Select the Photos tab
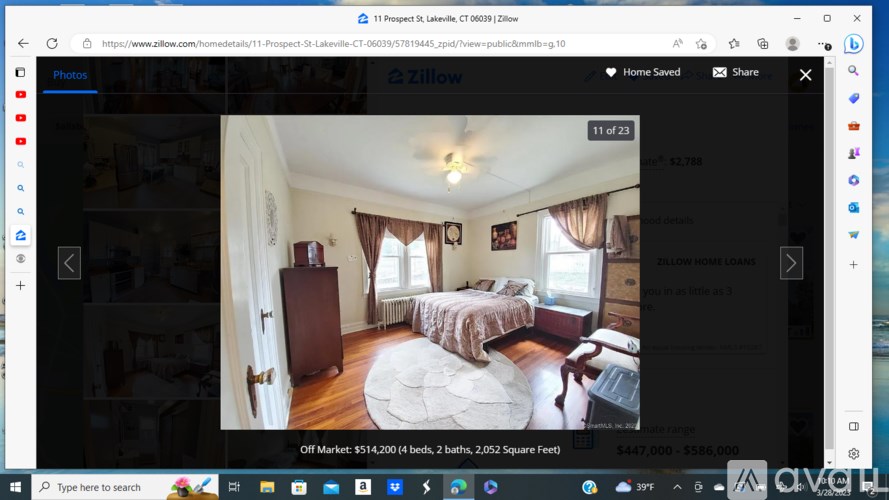The height and width of the screenshot is (500, 889). [x=70, y=75]
